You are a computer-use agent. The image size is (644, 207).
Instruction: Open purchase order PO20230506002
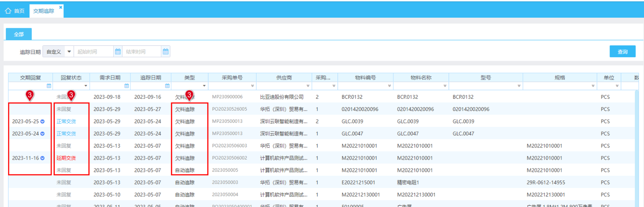click(x=230, y=158)
